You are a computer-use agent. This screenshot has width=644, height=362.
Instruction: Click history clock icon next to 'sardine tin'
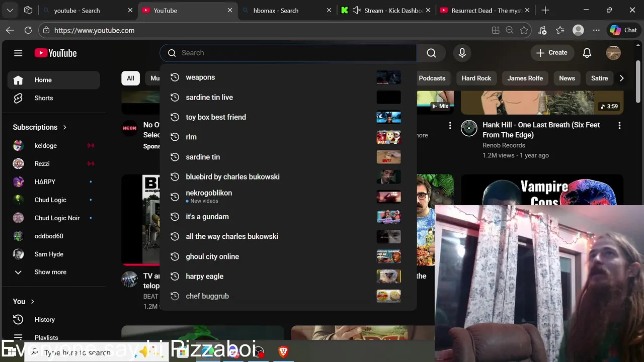pos(175,157)
